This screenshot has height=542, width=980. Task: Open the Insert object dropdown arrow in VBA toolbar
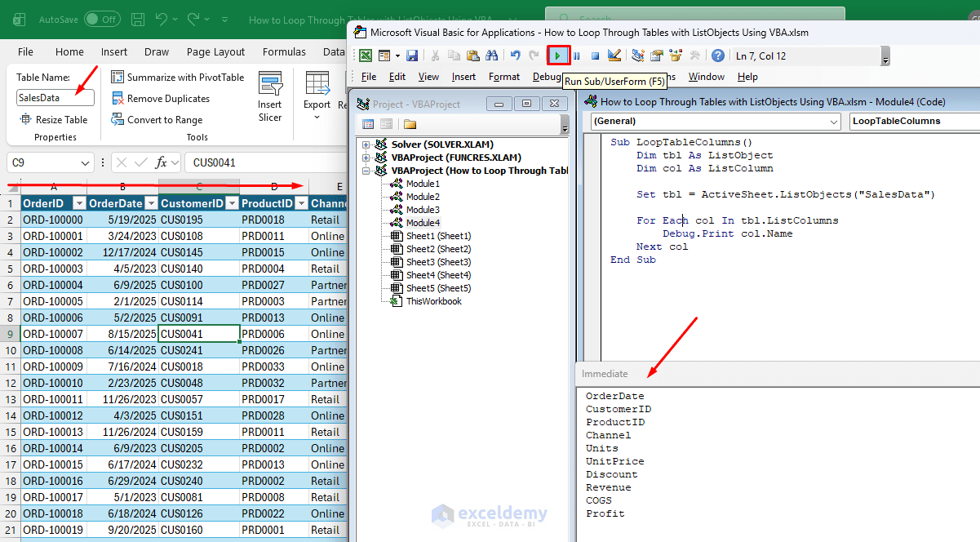pos(397,56)
